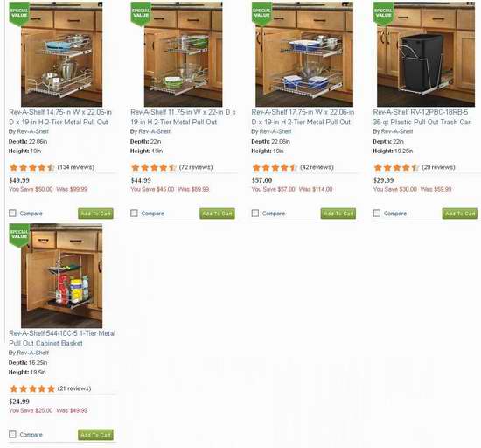This screenshot has height=448, width=481.
Task: Add the $24.99 cabinet basket to cart
Action: pyautogui.click(x=95, y=435)
